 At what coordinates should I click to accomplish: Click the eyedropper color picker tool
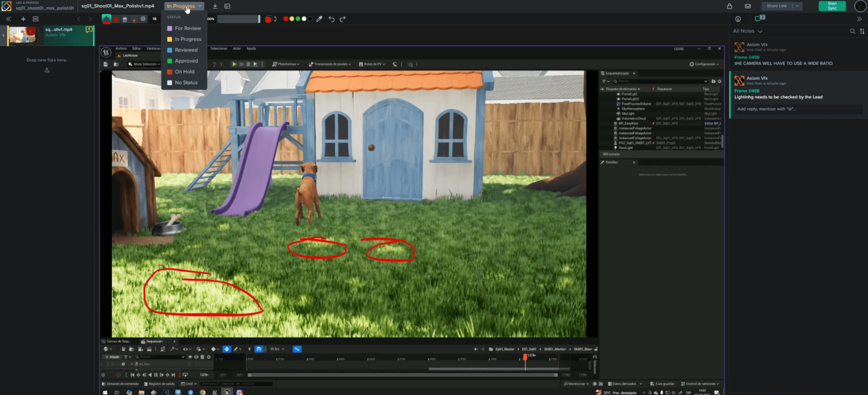tap(319, 19)
